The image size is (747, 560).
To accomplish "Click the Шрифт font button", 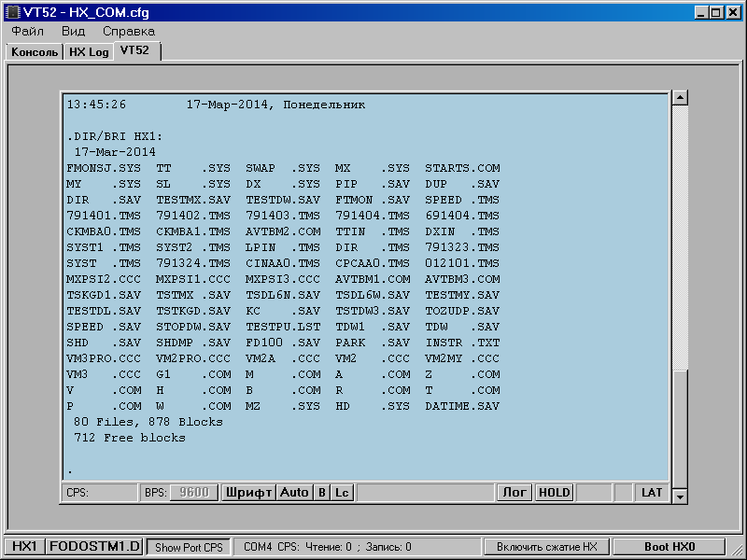I will click(x=248, y=492).
